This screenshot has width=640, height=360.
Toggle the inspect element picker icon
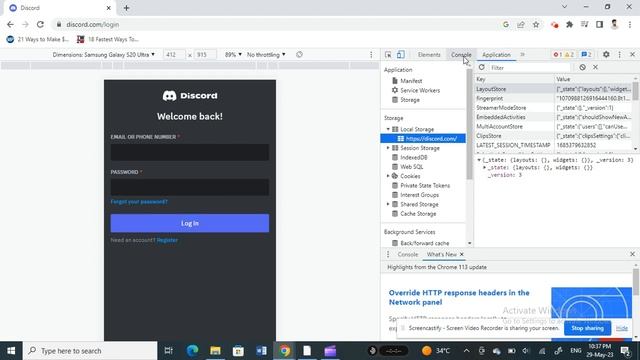click(x=388, y=55)
